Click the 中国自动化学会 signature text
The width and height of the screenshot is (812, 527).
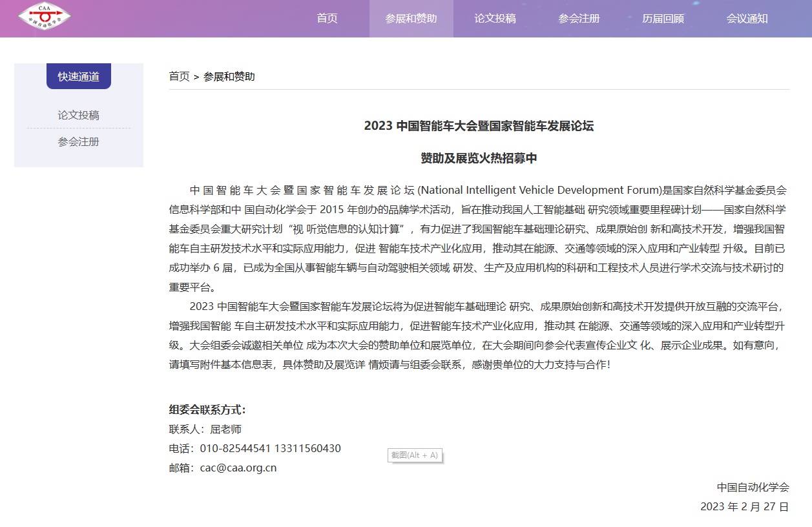coord(753,487)
